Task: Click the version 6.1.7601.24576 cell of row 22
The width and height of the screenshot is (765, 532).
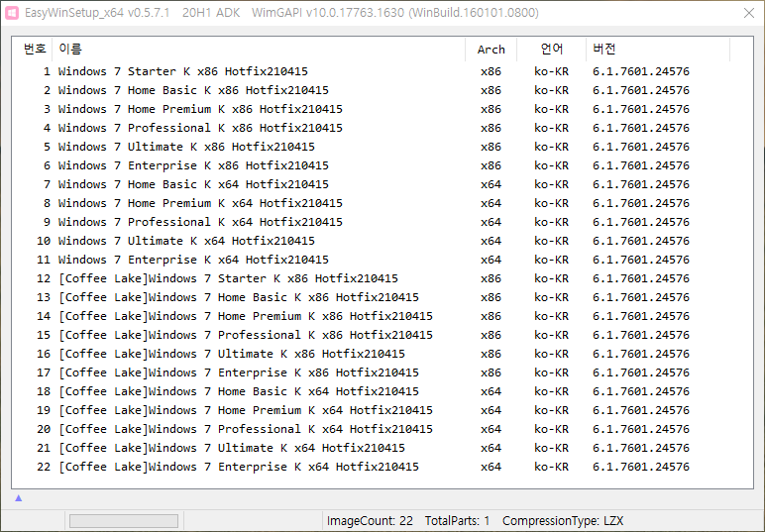Action: pos(641,467)
